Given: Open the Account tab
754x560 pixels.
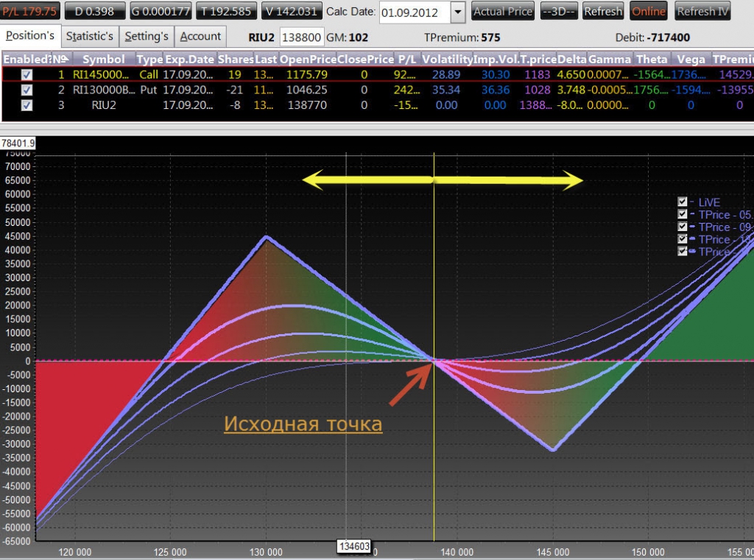Looking at the screenshot, I should (x=200, y=36).
